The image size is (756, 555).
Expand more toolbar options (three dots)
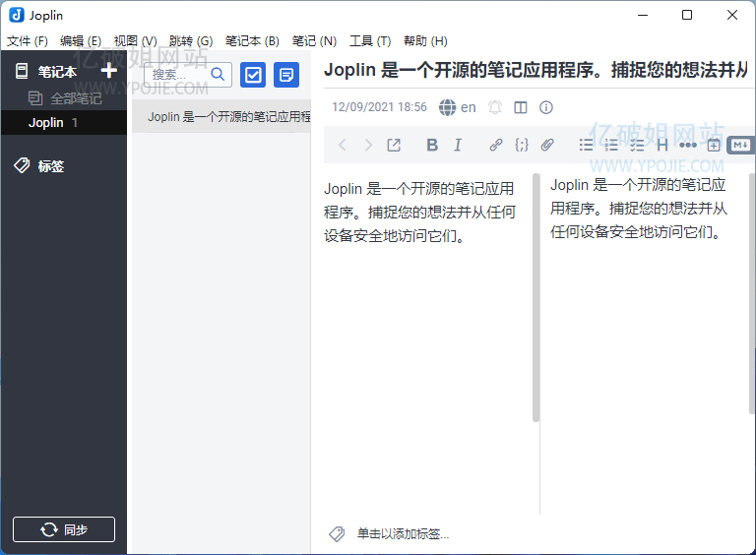coord(687,145)
